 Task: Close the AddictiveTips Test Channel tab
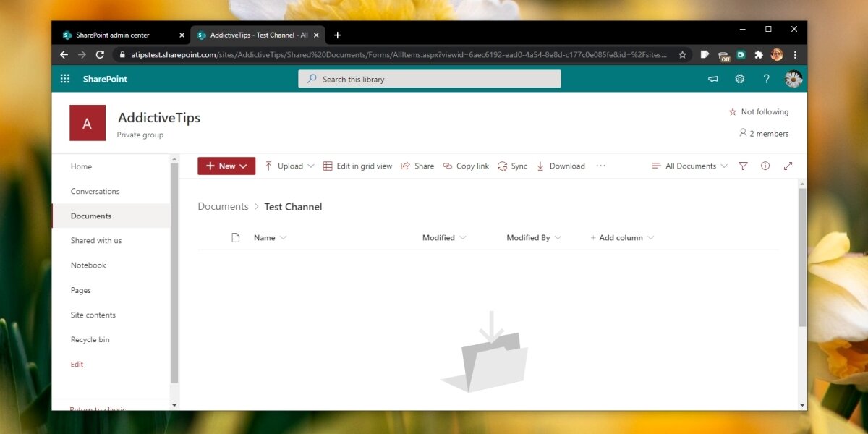click(x=316, y=35)
